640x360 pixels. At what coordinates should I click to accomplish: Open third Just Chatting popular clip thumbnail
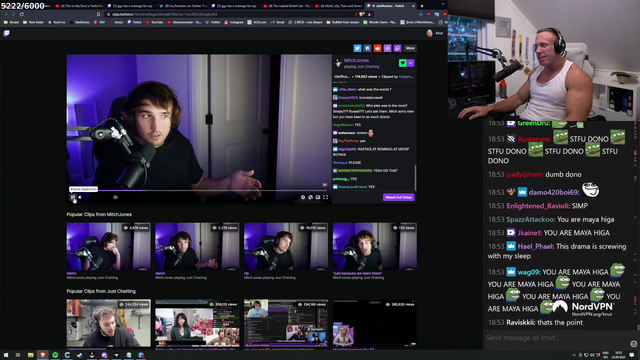coord(286,323)
